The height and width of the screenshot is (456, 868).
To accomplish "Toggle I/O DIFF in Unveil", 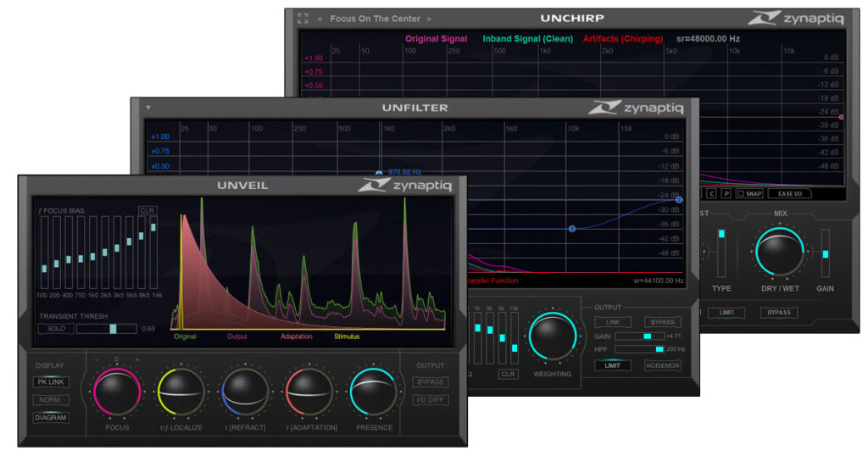I will [x=430, y=399].
